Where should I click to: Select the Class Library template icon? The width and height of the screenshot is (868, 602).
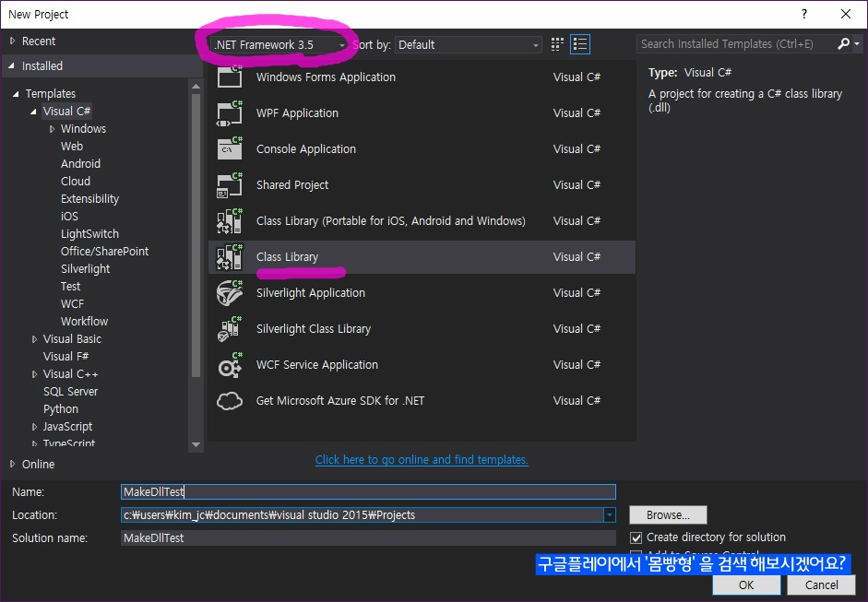click(230, 256)
